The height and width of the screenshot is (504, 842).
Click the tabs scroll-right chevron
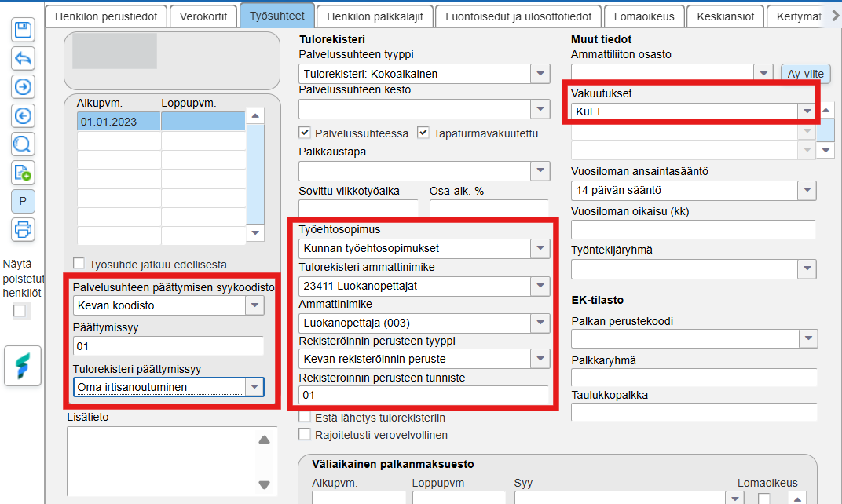[x=835, y=16]
